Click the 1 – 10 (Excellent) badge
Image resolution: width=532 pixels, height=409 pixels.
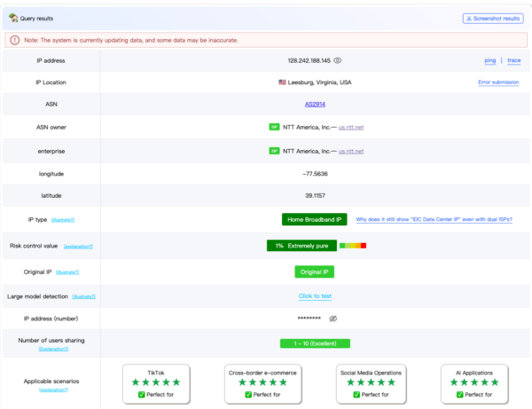pyautogui.click(x=315, y=343)
